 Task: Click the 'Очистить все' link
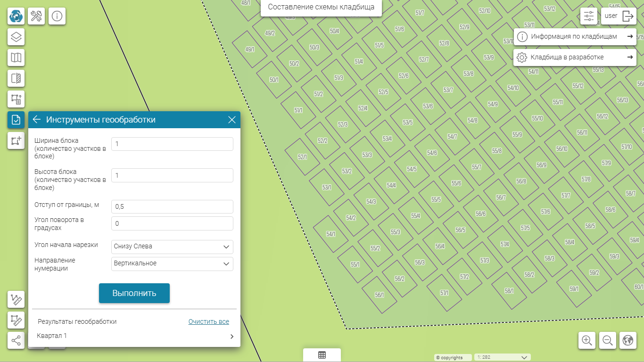click(x=208, y=321)
